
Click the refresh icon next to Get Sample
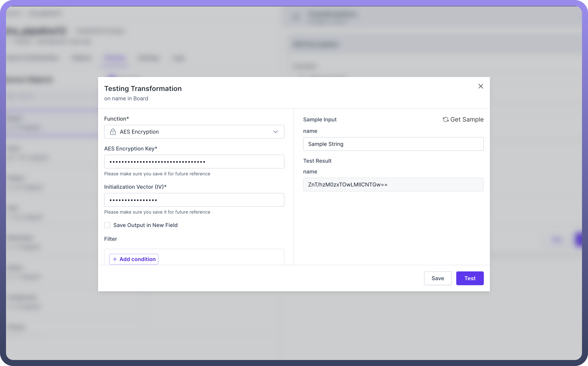(x=445, y=120)
